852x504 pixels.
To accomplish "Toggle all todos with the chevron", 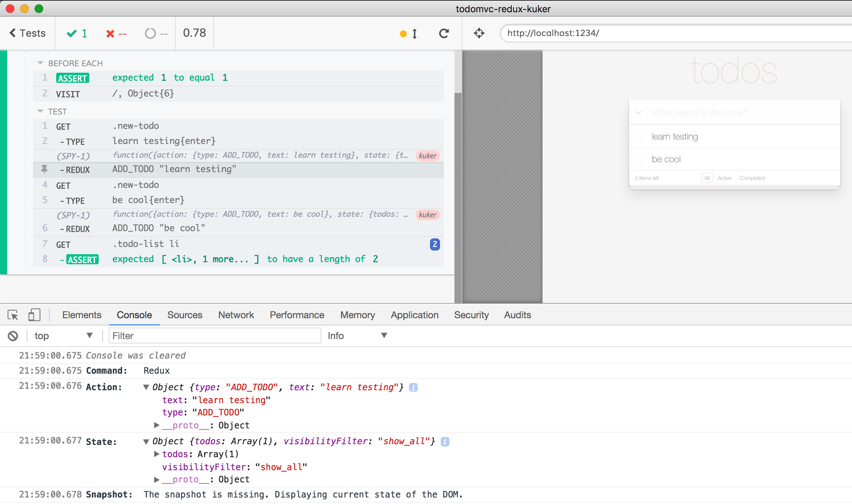I will pyautogui.click(x=638, y=112).
